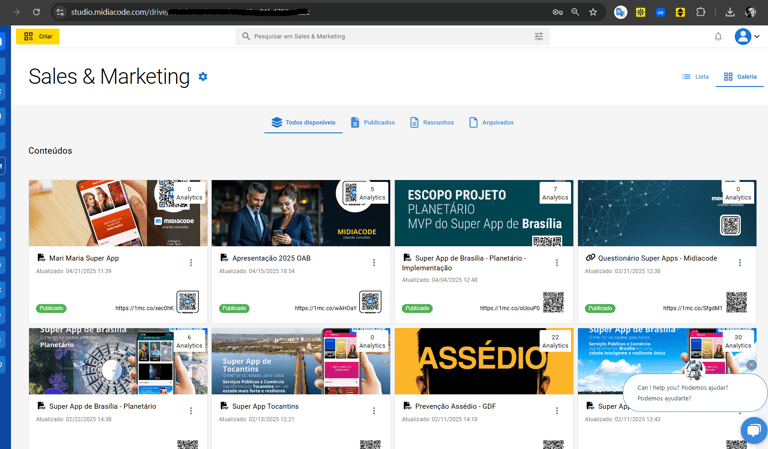Open Escopo Projeto Planetário thumbnail
Screen dimensions: 768x449
pyautogui.click(x=484, y=213)
